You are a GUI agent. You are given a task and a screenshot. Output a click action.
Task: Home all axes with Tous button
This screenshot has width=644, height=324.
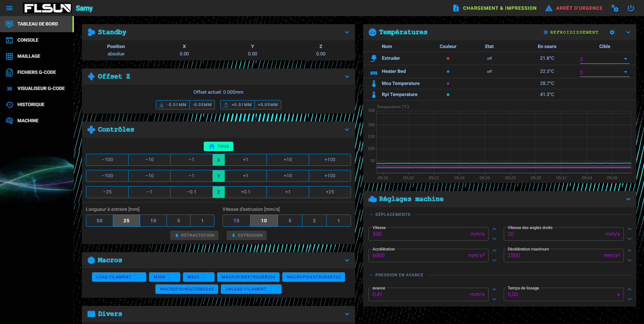218,146
